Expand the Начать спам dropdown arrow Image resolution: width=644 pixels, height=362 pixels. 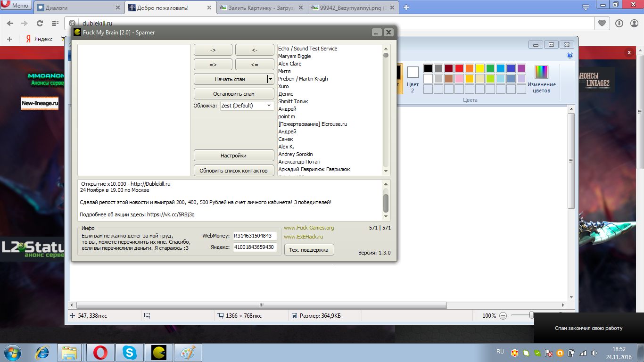click(271, 79)
